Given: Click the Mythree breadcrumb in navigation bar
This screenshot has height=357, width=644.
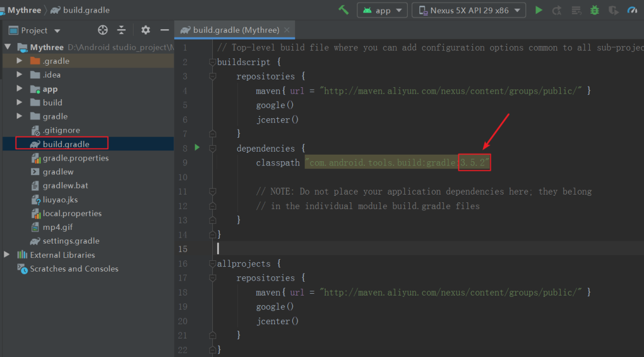Looking at the screenshot, I should (x=24, y=10).
